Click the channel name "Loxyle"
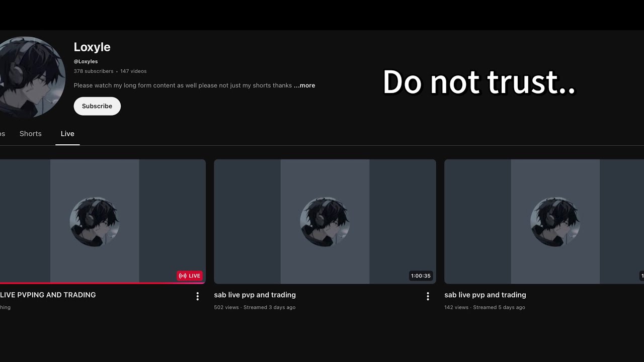 tap(92, 47)
